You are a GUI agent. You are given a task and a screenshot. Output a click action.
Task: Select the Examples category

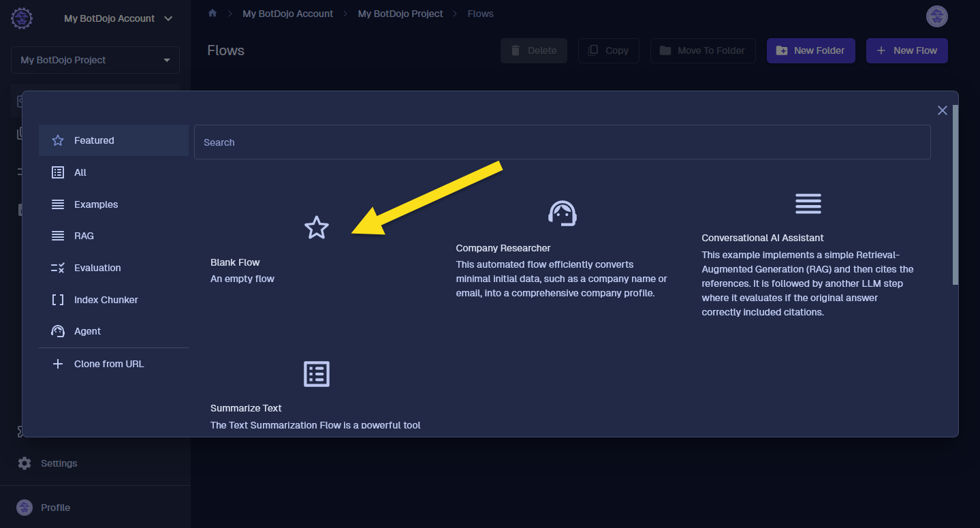(114, 204)
